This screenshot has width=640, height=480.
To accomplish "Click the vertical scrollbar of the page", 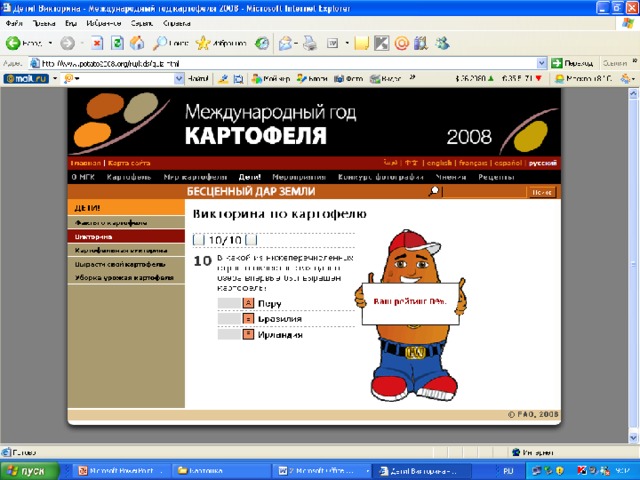I will click(x=633, y=266).
